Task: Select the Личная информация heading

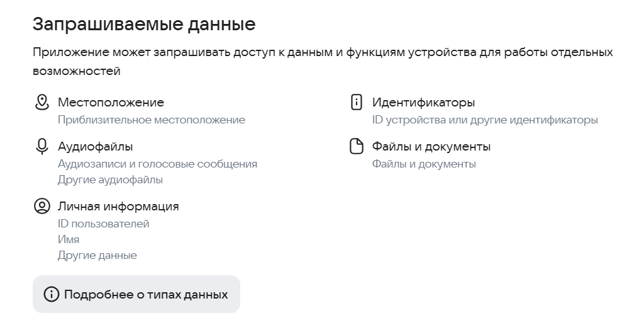Action: (x=118, y=206)
